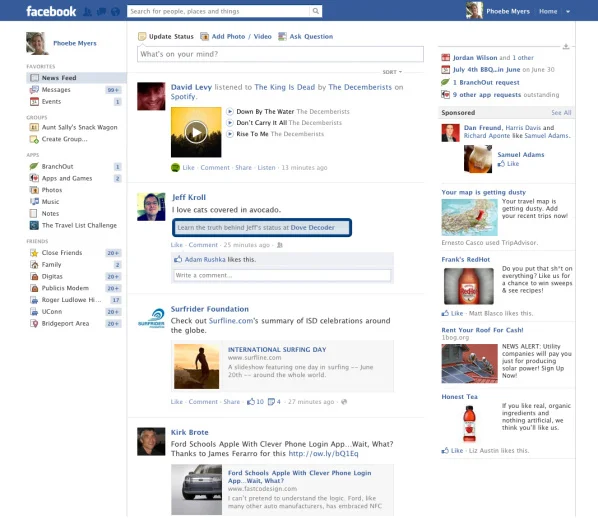Open July 4th BBQ..in June event
Image resolution: width=598 pixels, height=520 pixels.
pos(486,70)
